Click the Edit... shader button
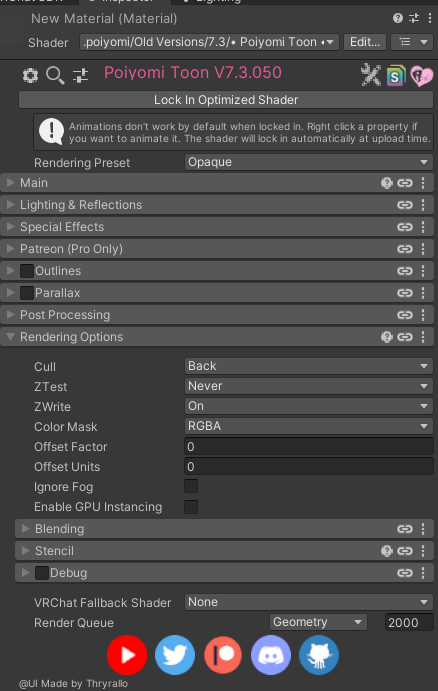The image size is (438, 691). coord(365,42)
